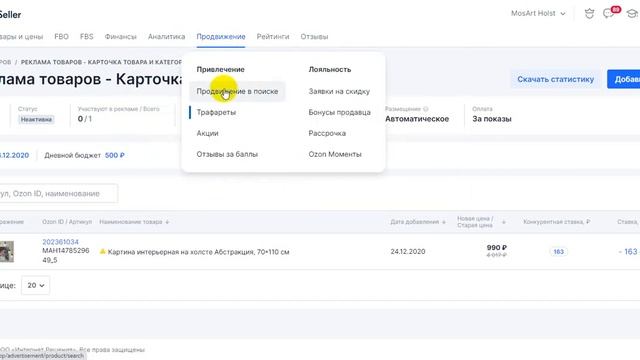This screenshot has height=360, width=640.
Task: Click the warning triangle beside product name
Action: point(102,251)
